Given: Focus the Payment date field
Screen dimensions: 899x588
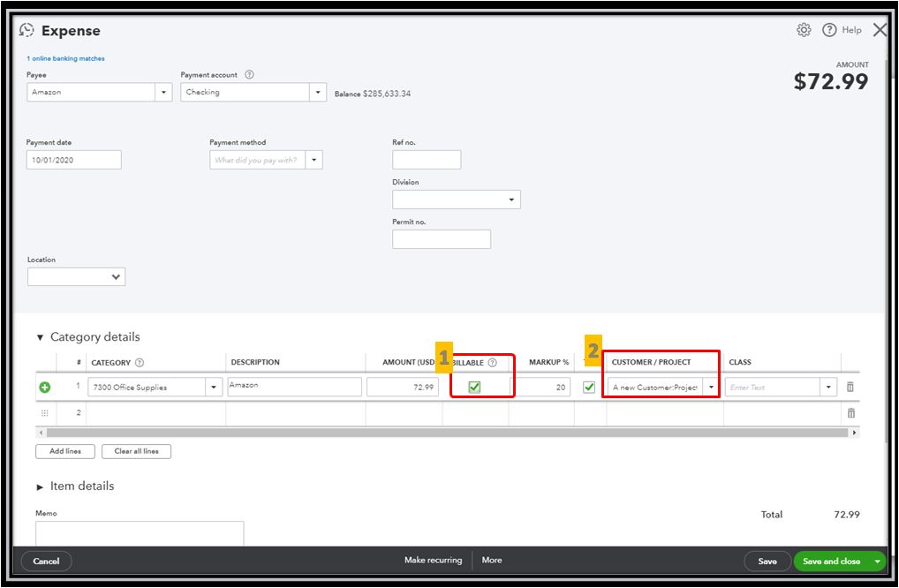Looking at the screenshot, I should coord(74,160).
